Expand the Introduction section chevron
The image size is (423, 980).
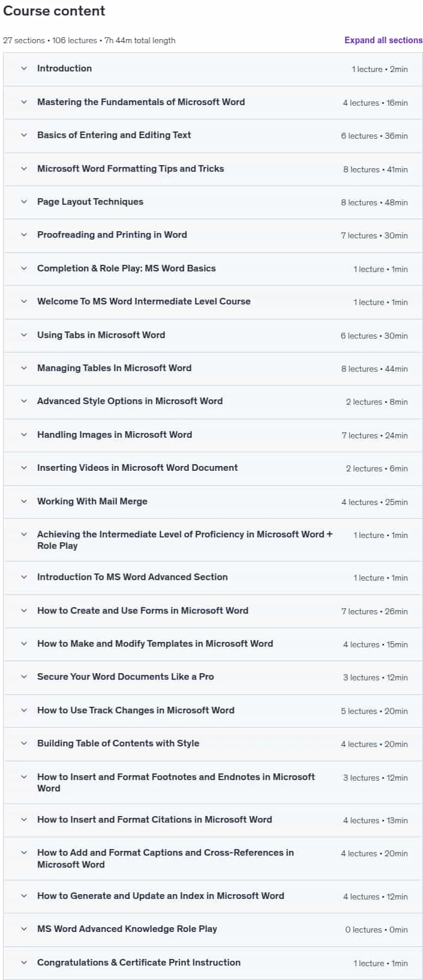(x=24, y=68)
